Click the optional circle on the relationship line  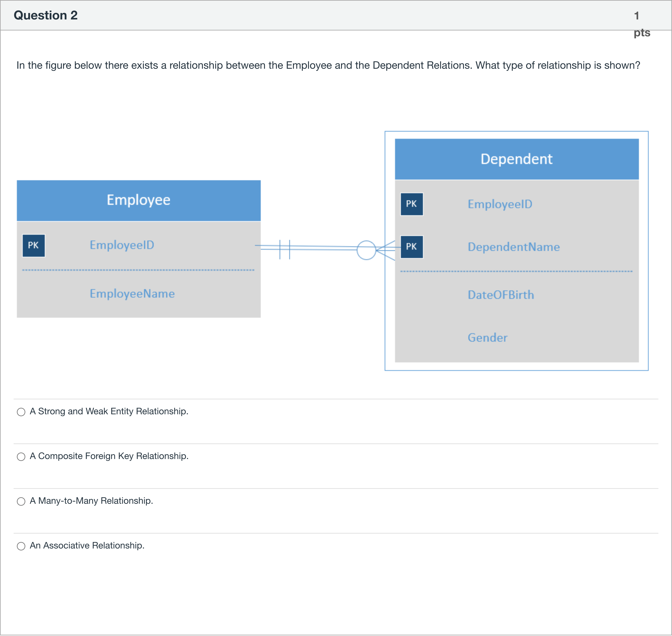click(366, 250)
